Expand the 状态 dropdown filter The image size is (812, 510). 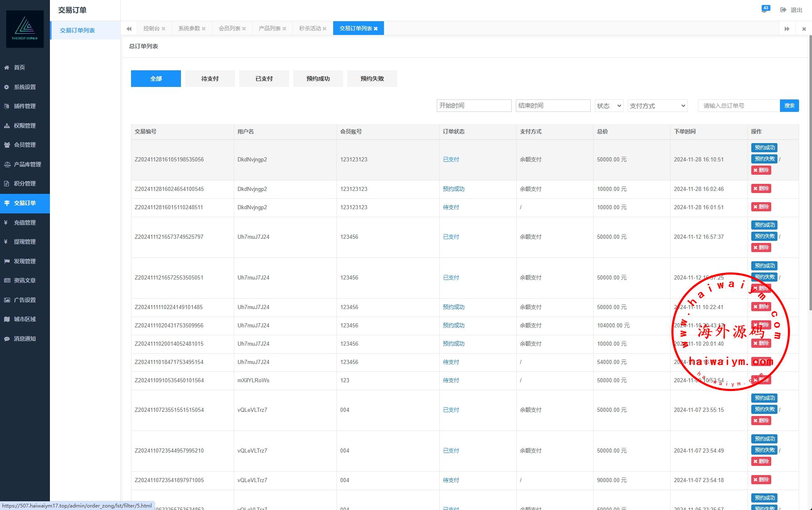coord(609,106)
